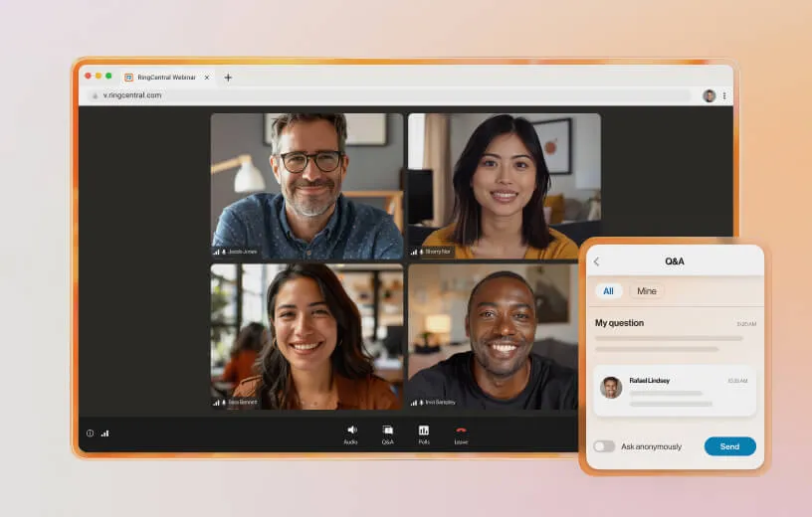Click signal bars on bottom-right video tile
The image size is (812, 517).
pyautogui.click(x=414, y=403)
